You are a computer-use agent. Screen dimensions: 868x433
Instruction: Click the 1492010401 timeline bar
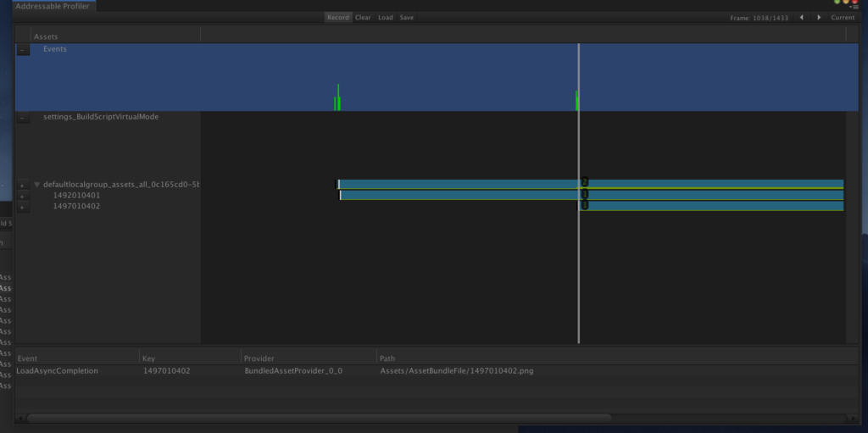coord(592,195)
